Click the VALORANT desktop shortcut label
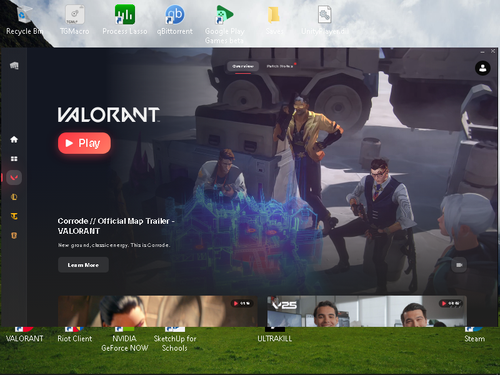 25,339
